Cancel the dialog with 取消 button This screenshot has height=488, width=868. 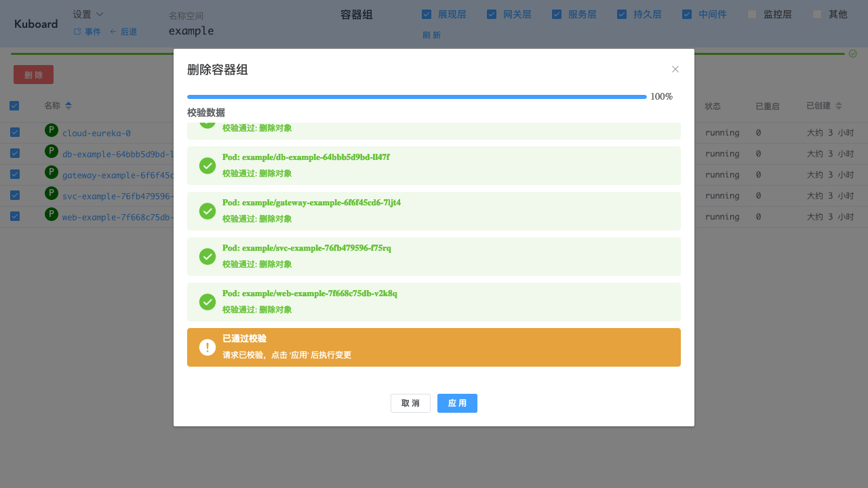tap(410, 403)
